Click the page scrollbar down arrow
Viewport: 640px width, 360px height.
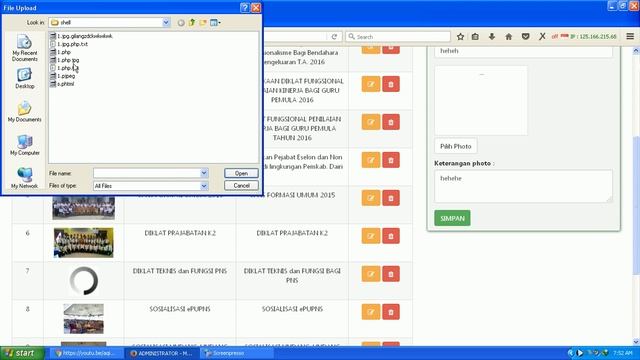pyautogui.click(x=636, y=342)
